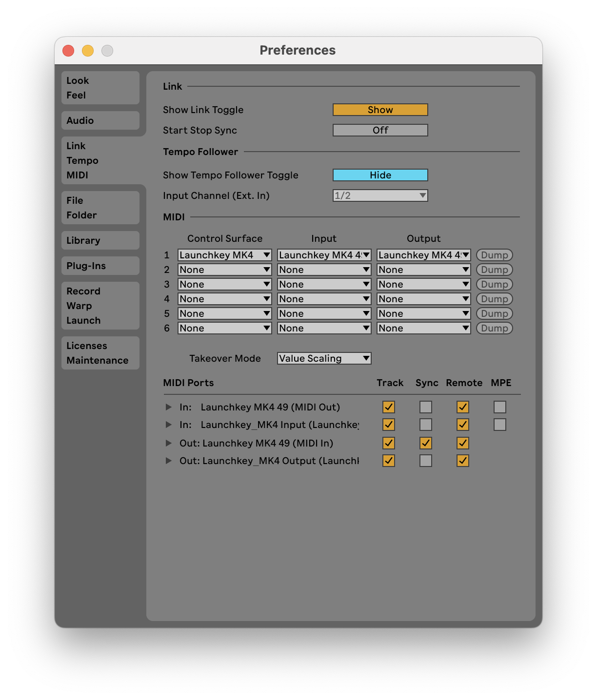The width and height of the screenshot is (597, 700).
Task: Turn on Start Stop Sync
Action: click(x=380, y=130)
